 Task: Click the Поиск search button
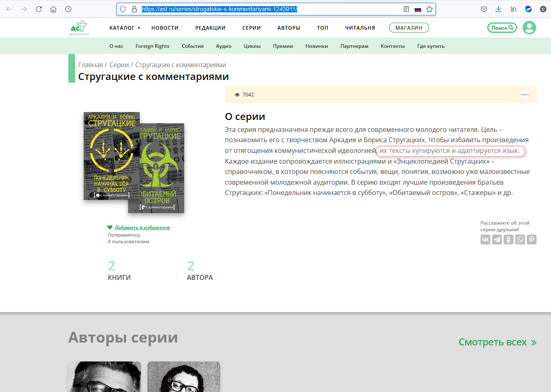[x=502, y=28]
